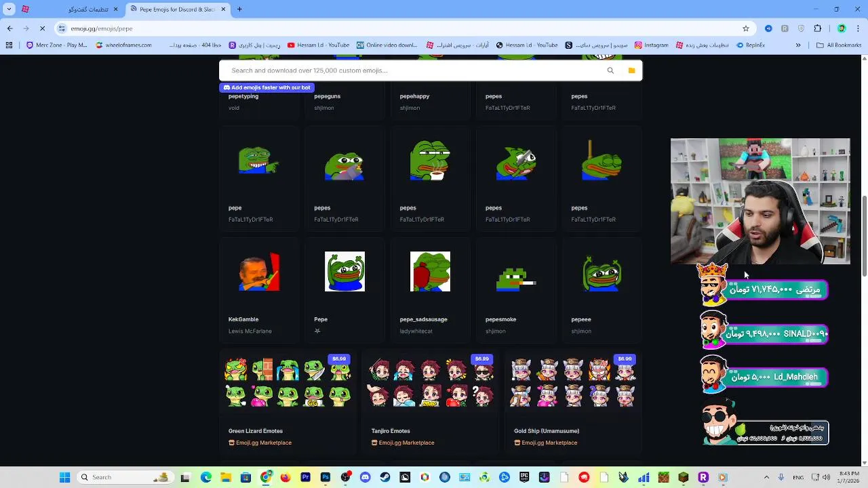Open File Explorer from the taskbar
868x488 pixels.
point(226,477)
